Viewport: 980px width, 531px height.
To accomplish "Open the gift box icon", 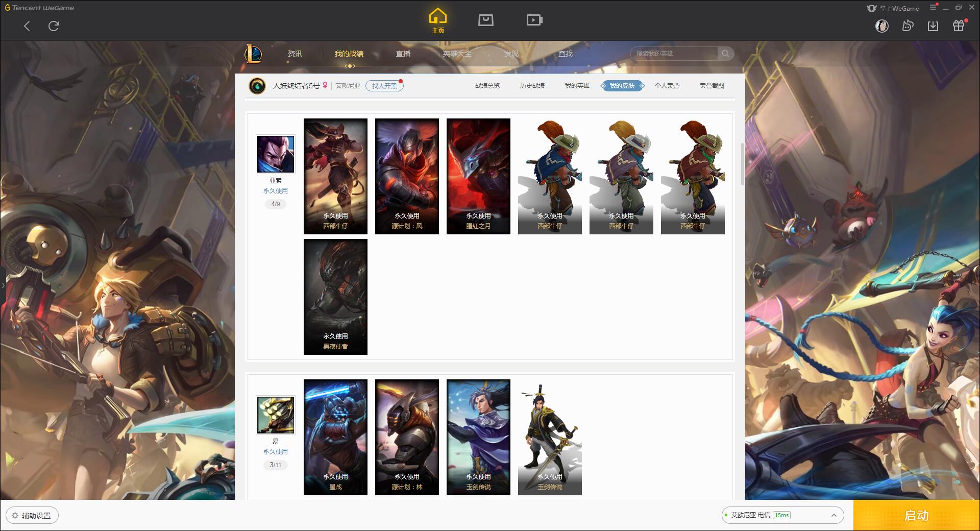I will (959, 26).
